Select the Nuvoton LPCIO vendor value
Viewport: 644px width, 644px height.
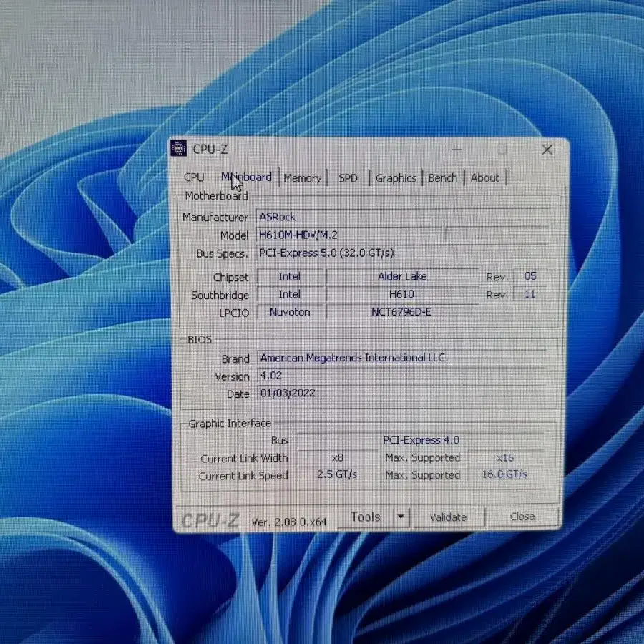pos(290,312)
